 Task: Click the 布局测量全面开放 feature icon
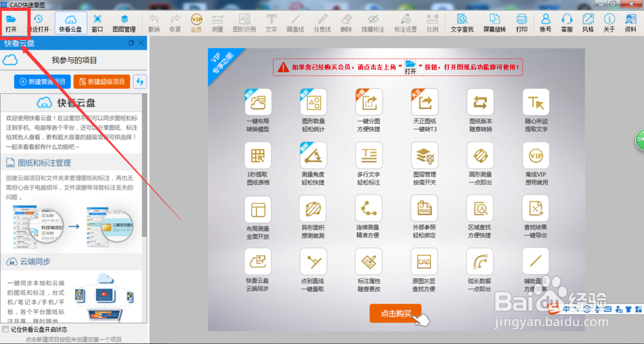[258, 209]
